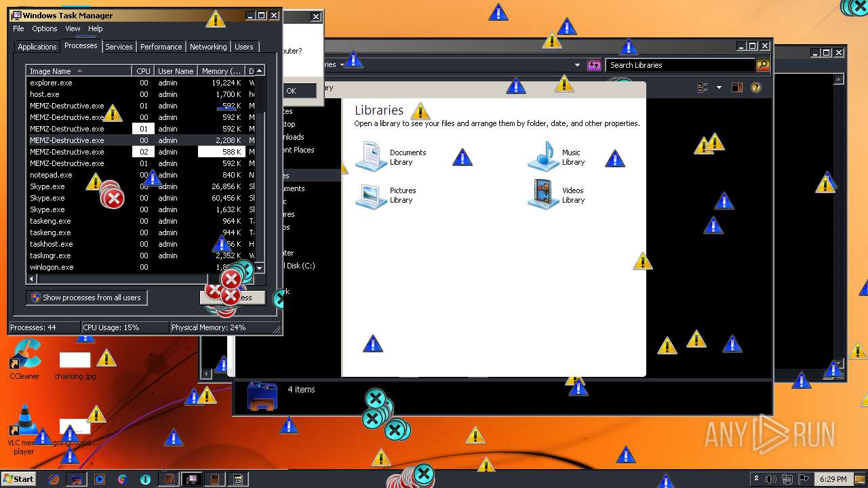Select the taskmgr.exe process row

[140, 256]
